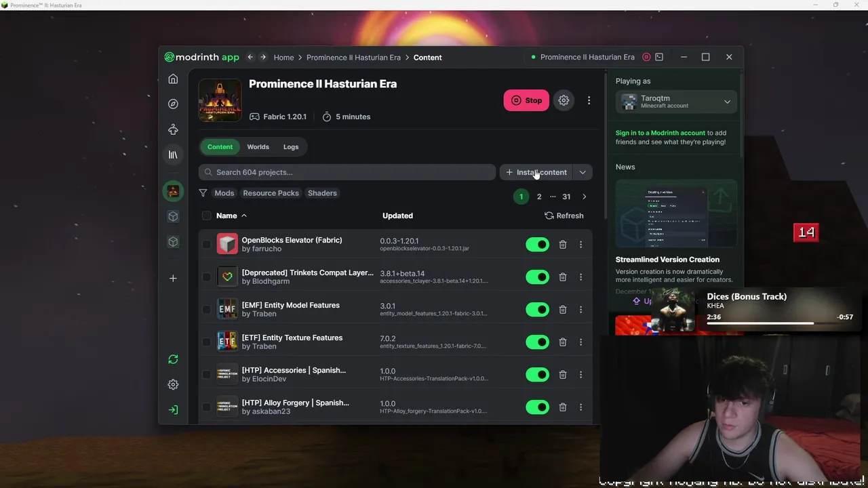
Task: Disable HTP Alloy Forgery Spanish toggle
Action: pyautogui.click(x=538, y=407)
